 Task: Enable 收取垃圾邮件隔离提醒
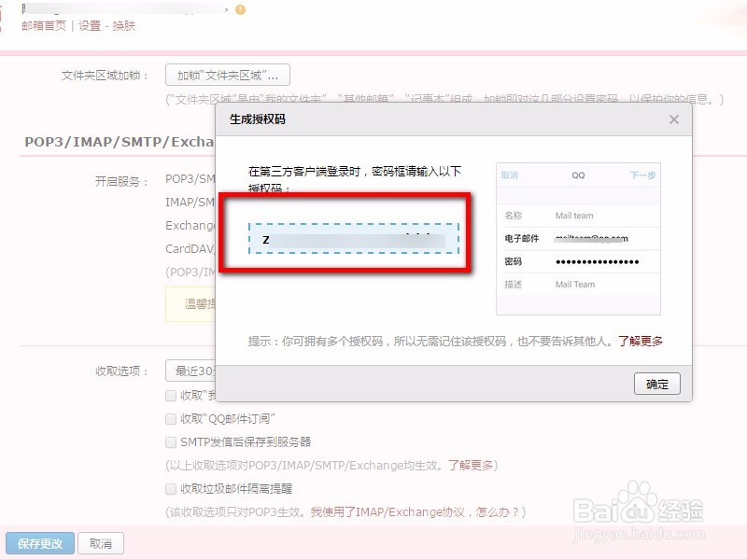tap(170, 488)
